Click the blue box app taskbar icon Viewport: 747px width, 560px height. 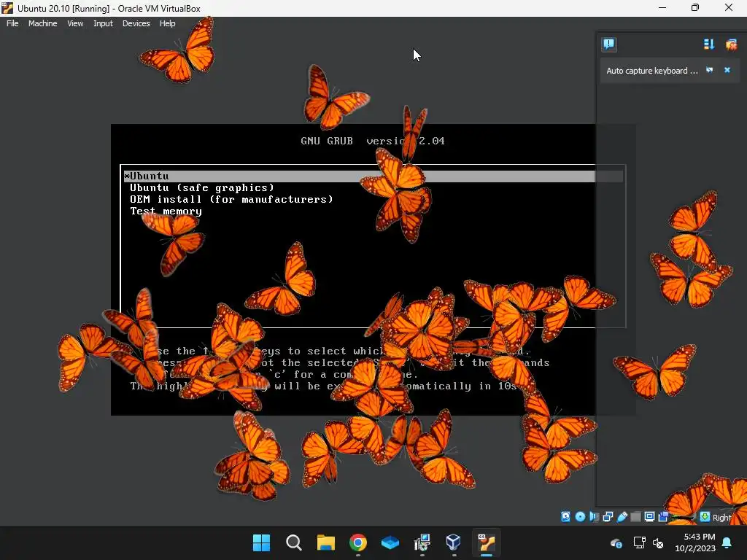[x=390, y=542]
